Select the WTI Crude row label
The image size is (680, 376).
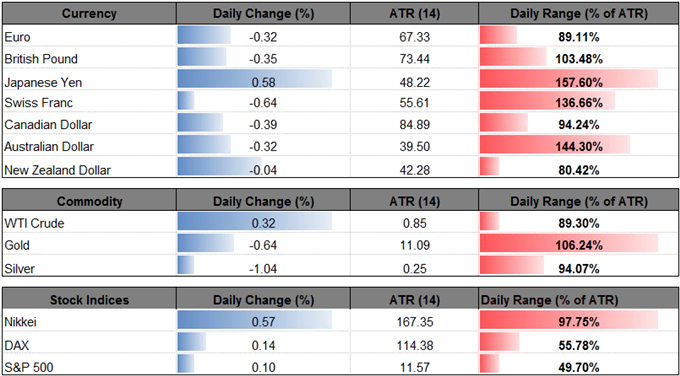click(34, 224)
